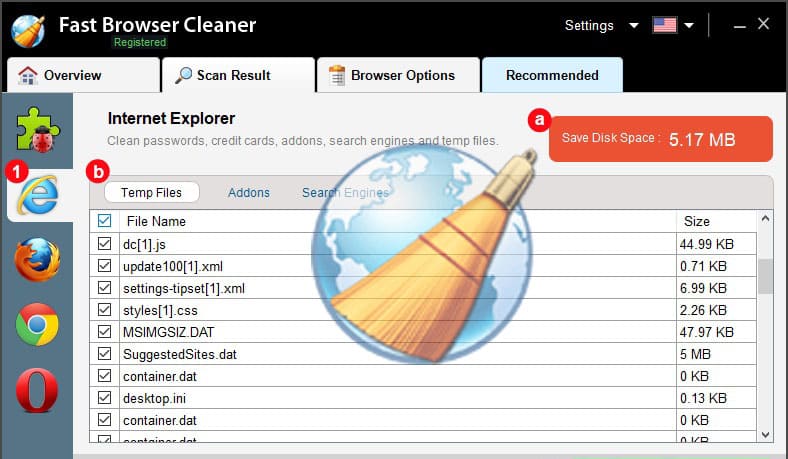Screen dimensions: 788x459
Task: Switch to the Search Engines sub-tab
Action: click(x=345, y=193)
